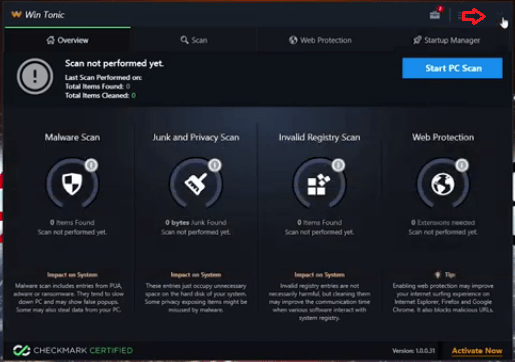Click 'Last Scan Performed on:' label
Screen dimensions: 515x362
pos(103,78)
